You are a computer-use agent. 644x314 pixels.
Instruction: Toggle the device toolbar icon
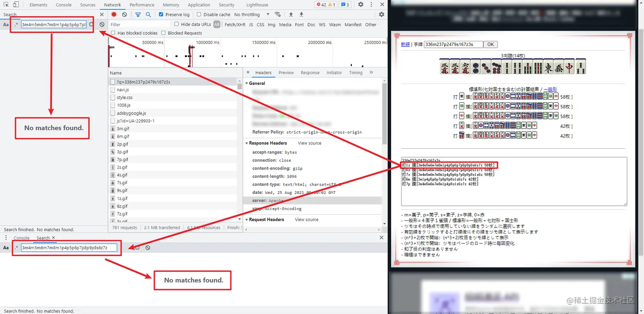pyautogui.click(x=16, y=5)
